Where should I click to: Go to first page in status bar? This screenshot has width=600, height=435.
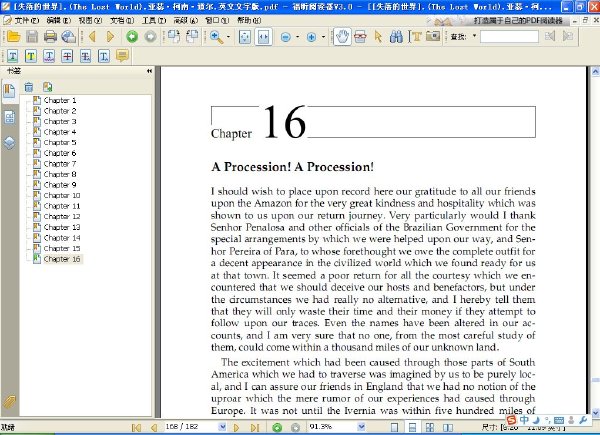(x=136, y=427)
